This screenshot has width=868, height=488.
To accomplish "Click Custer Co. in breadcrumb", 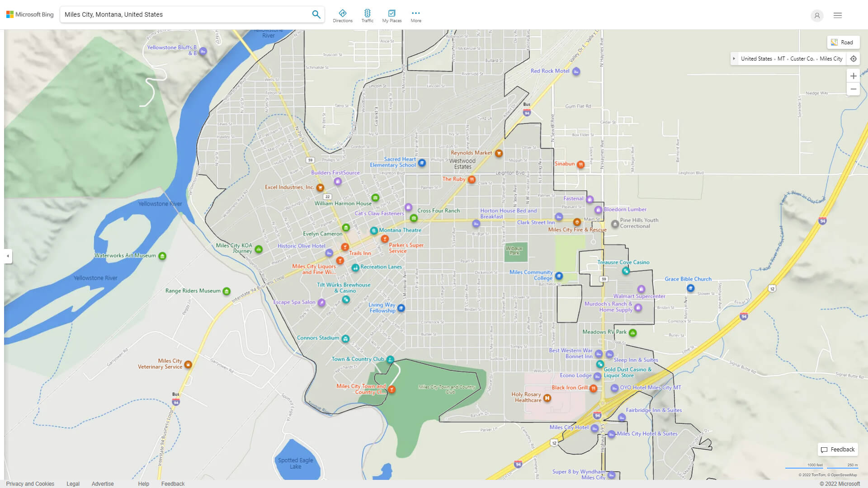I will [x=802, y=59].
